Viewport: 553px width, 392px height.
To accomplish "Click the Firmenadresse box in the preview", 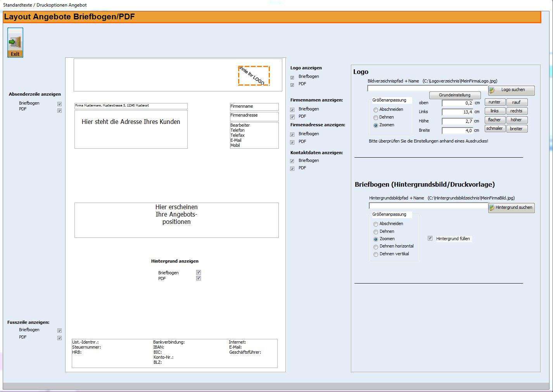I will tap(254, 116).
